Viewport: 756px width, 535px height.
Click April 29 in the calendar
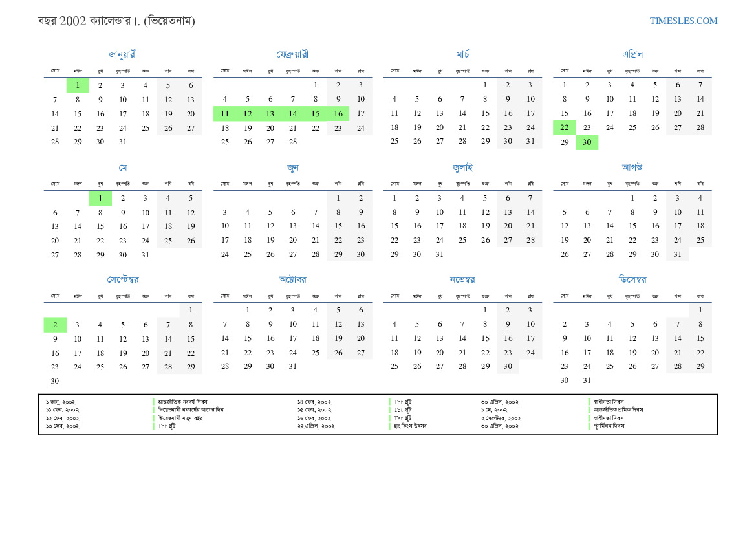(565, 142)
